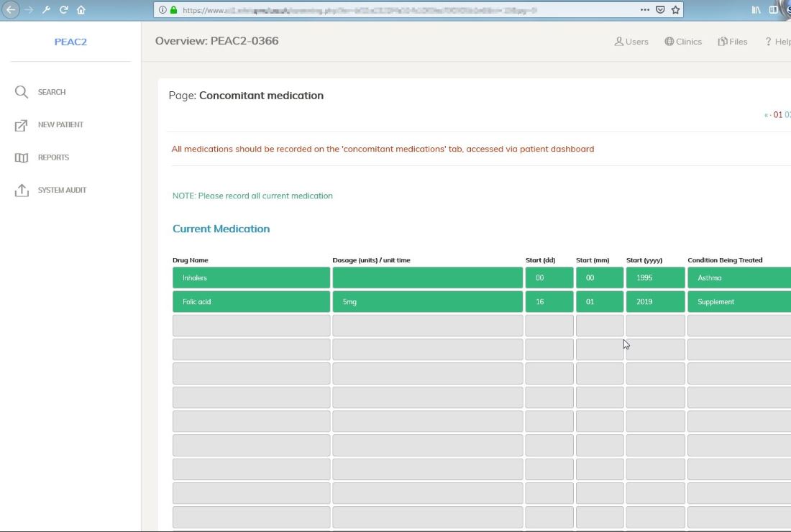Reload the page with the refresh icon
Image resolution: width=791 pixels, height=532 pixels.
(x=63, y=9)
